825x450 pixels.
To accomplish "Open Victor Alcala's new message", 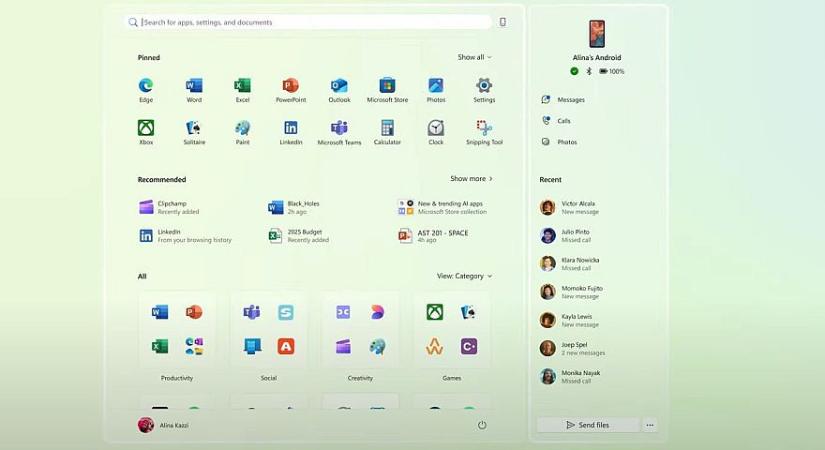I will pyautogui.click(x=570, y=207).
